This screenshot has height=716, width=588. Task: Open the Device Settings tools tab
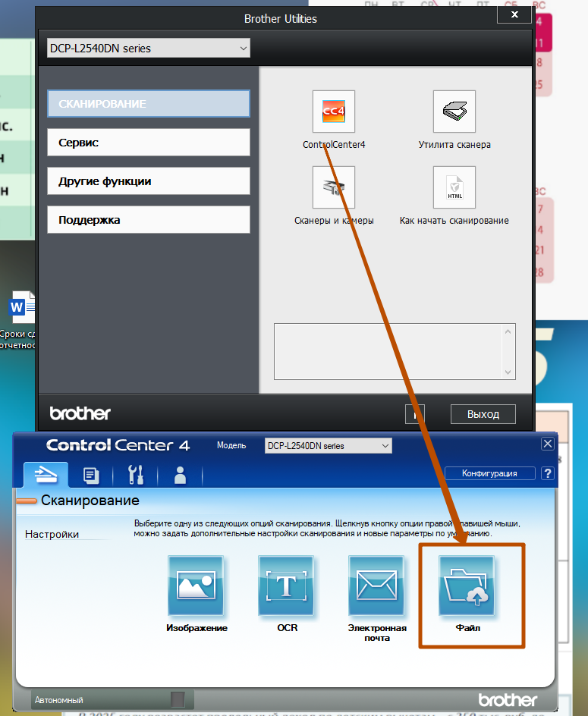point(136,475)
